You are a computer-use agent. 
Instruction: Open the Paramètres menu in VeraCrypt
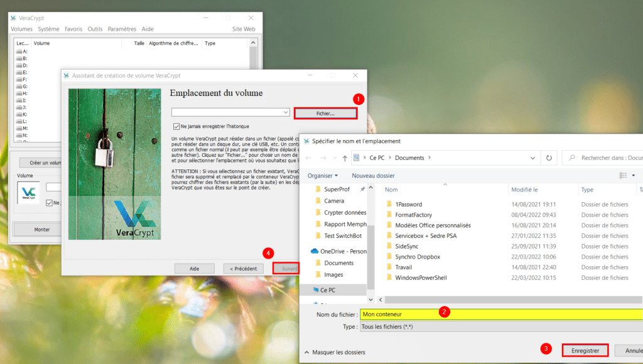tap(122, 29)
